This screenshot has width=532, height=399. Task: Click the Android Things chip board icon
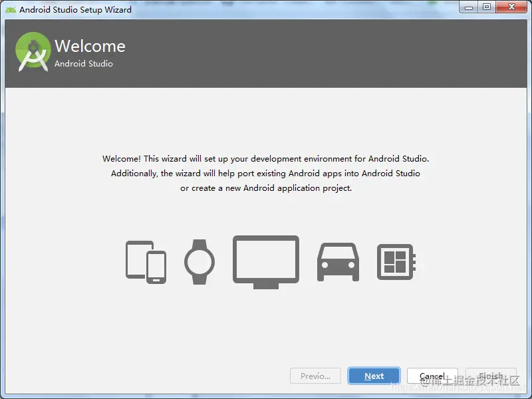click(396, 262)
